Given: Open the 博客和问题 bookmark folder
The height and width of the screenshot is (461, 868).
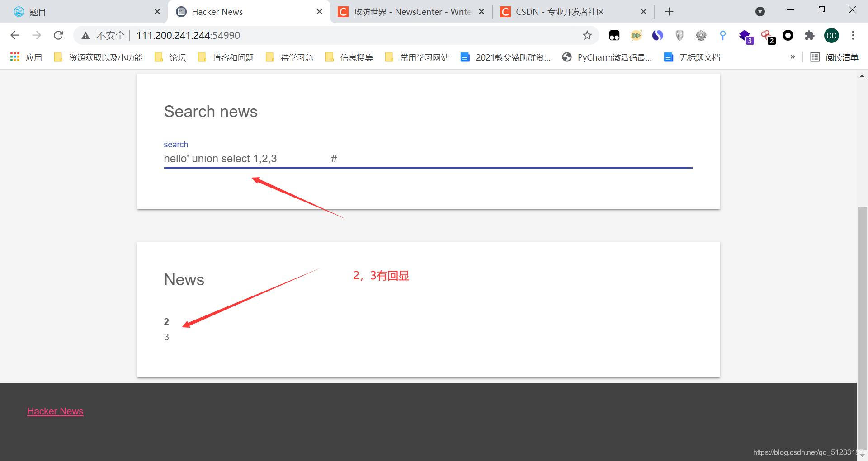Looking at the screenshot, I should [x=226, y=57].
